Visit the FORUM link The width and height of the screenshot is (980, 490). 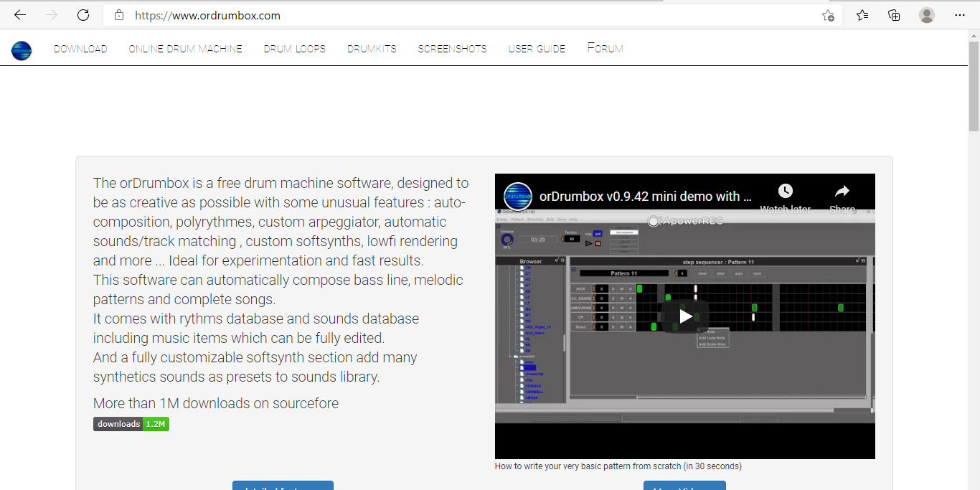pos(605,48)
